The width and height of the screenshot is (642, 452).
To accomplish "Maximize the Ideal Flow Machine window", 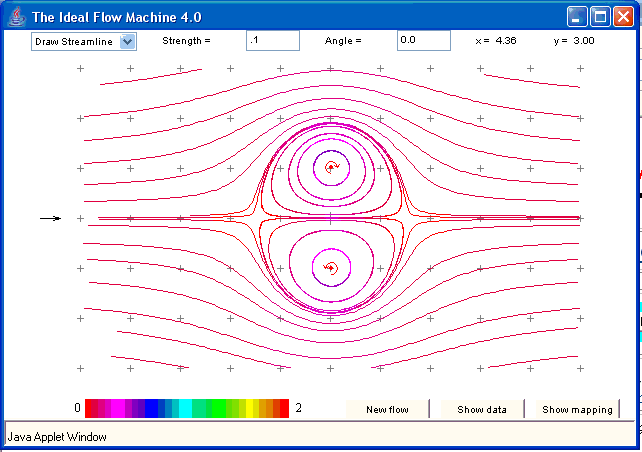I will point(600,17).
